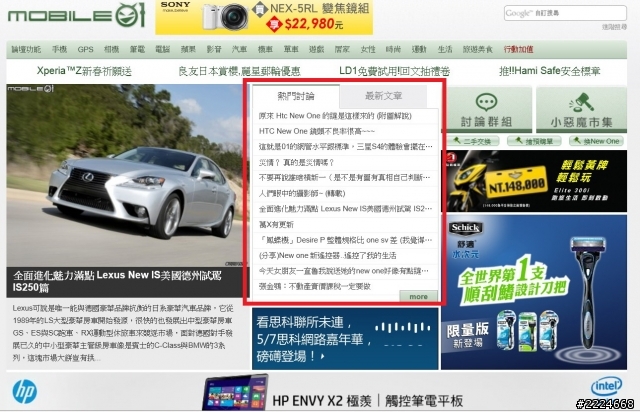Open the 手機 navigation category
This screenshot has width=640, height=412.
point(59,49)
